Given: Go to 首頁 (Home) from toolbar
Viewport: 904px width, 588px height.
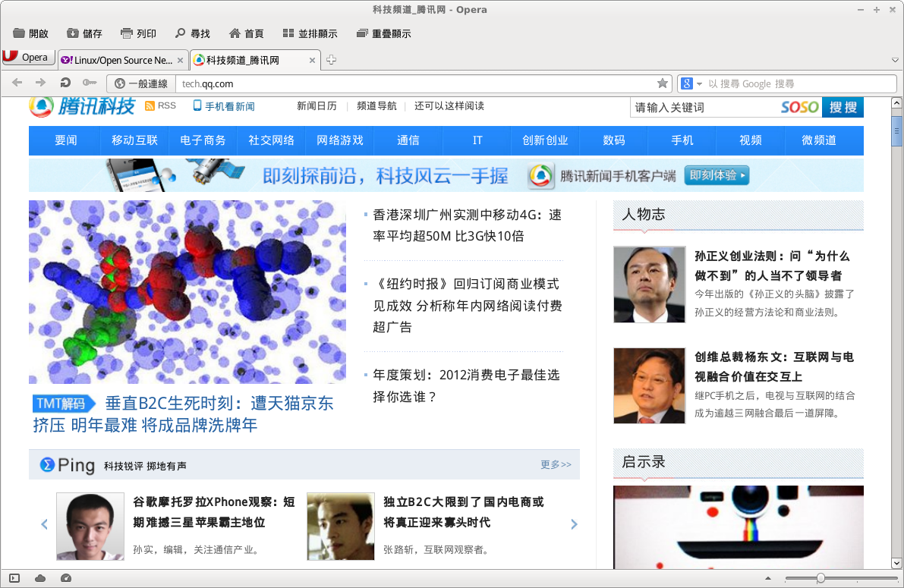Looking at the screenshot, I should pos(246,33).
